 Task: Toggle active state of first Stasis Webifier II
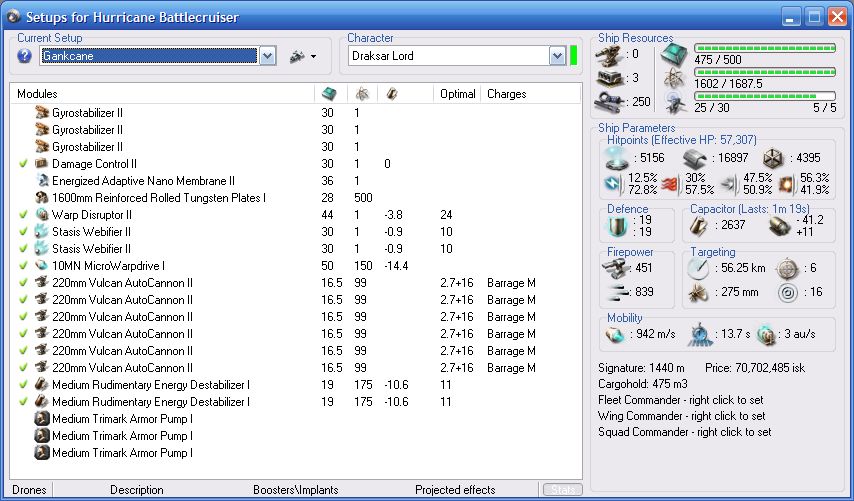pos(23,231)
